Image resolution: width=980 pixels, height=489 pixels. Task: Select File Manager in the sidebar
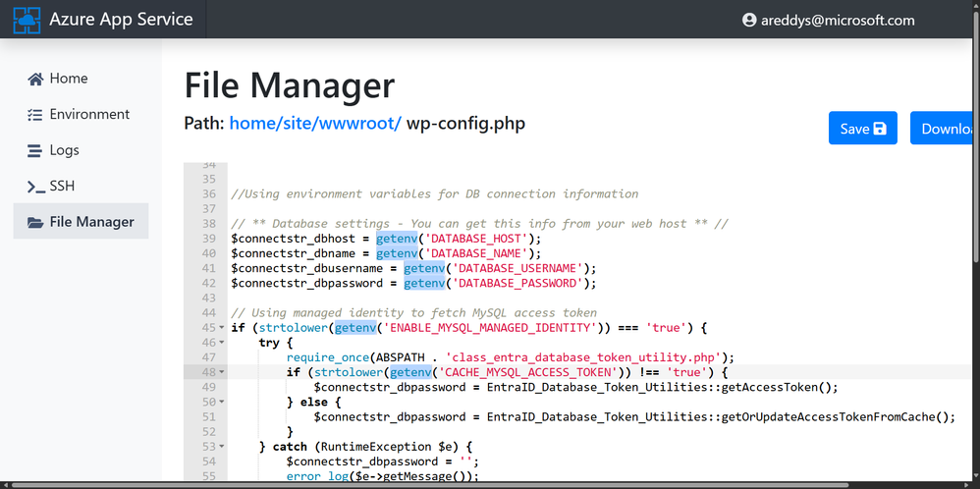click(x=81, y=221)
